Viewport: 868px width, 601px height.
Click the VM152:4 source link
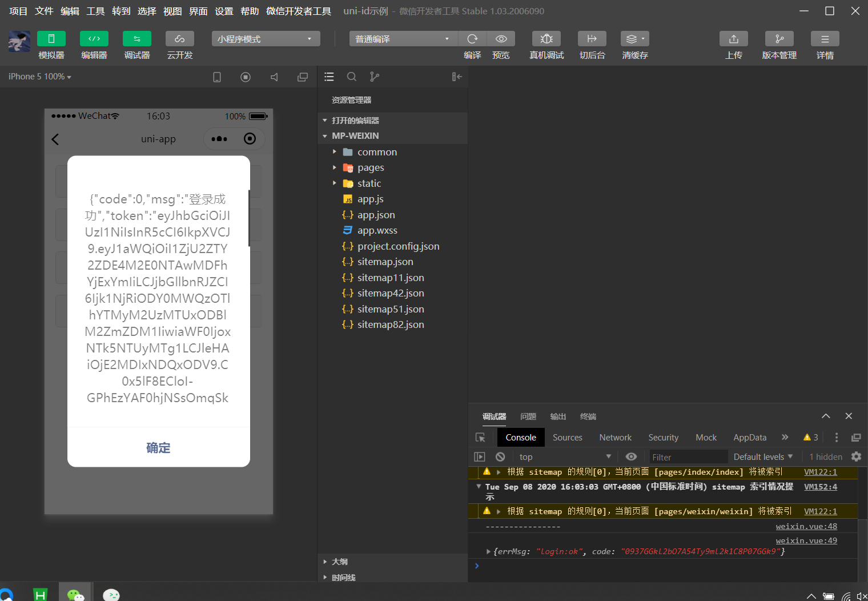tap(821, 487)
